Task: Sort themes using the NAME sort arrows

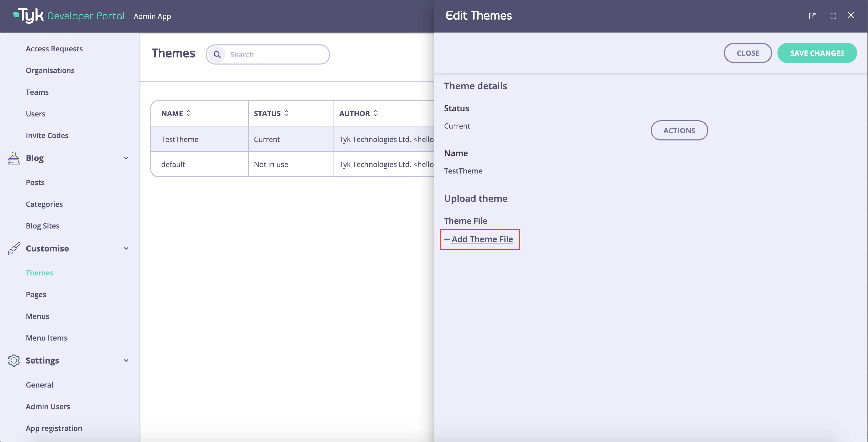Action: coord(189,113)
